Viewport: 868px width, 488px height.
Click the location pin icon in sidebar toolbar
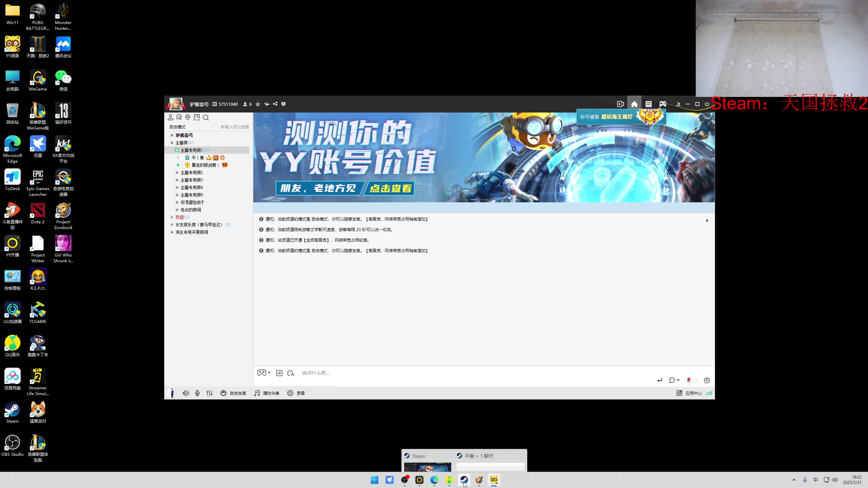click(188, 117)
